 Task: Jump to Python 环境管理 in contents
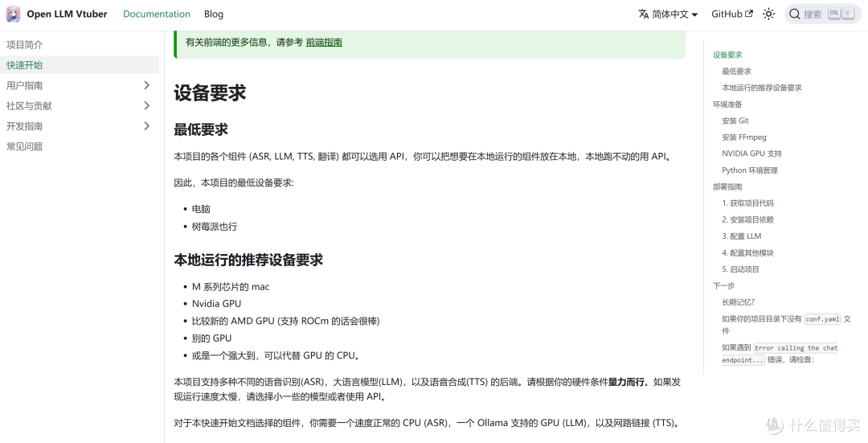coord(750,170)
